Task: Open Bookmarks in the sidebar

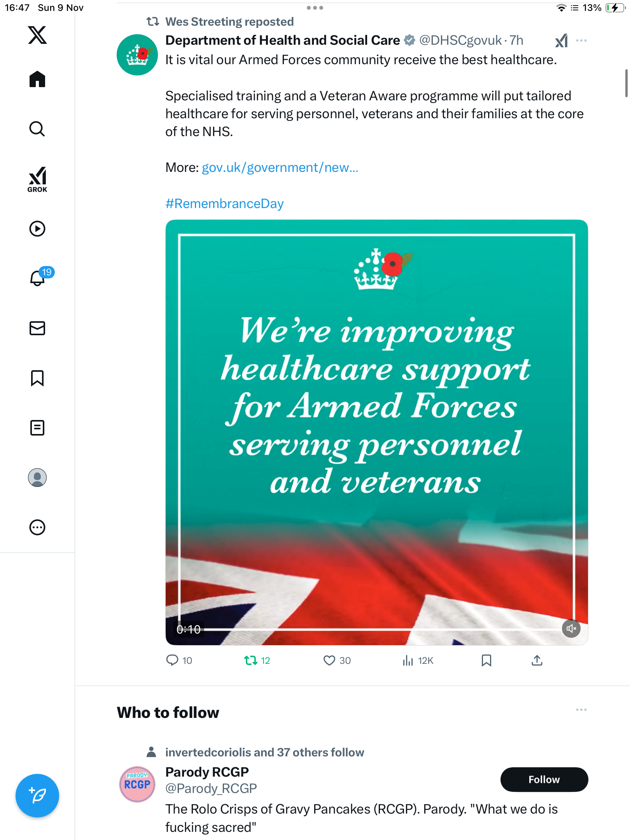Action: pyautogui.click(x=37, y=378)
